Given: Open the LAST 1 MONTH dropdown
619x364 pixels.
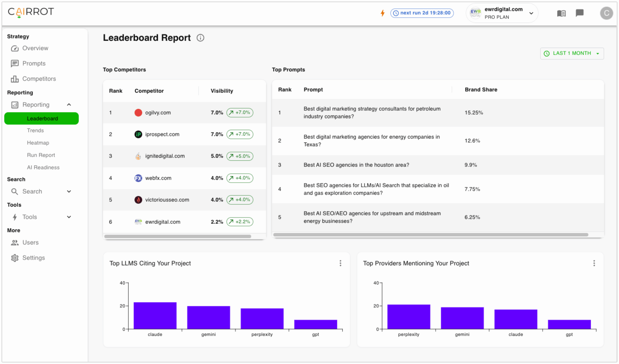Looking at the screenshot, I should pyautogui.click(x=572, y=53).
